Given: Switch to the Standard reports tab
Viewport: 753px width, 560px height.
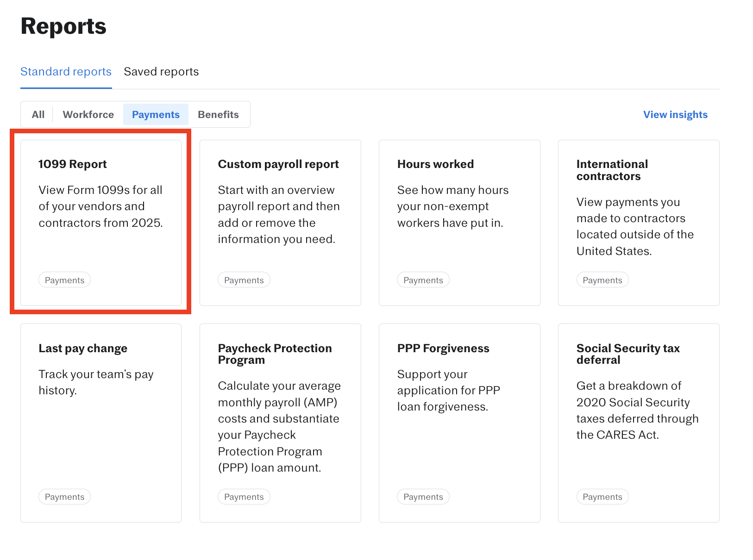Looking at the screenshot, I should click(66, 72).
